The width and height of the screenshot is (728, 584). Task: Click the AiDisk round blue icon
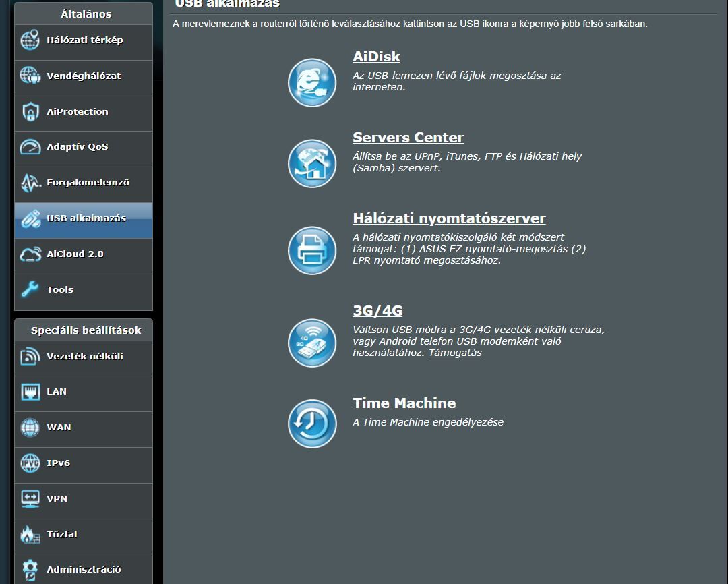point(312,83)
